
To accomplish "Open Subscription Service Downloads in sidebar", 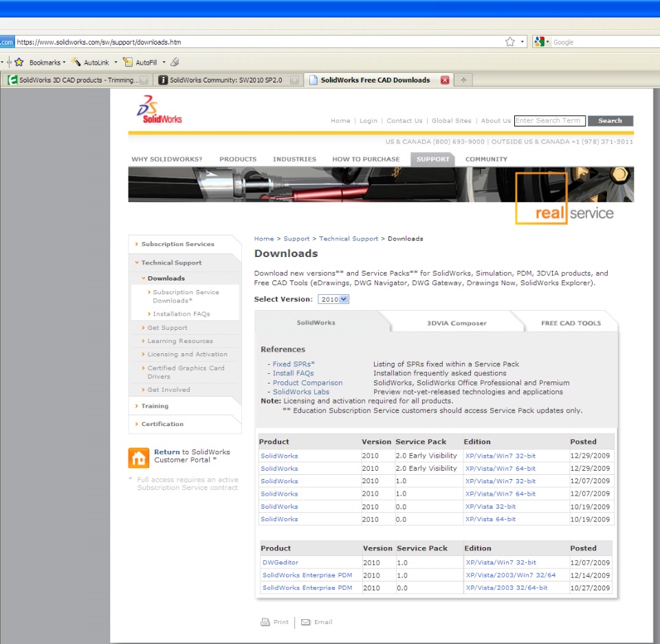I will click(186, 296).
